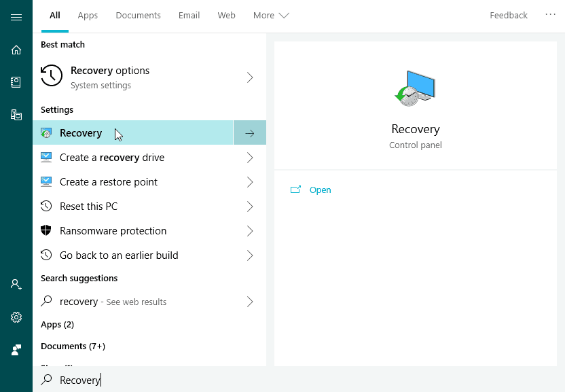Click the Ransomware protection shield icon

46,230
